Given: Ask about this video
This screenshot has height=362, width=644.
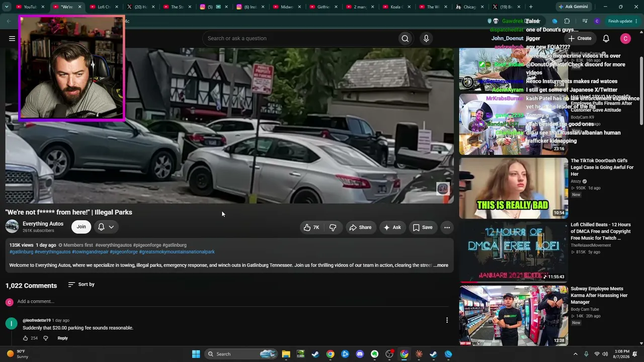Looking at the screenshot, I should pyautogui.click(x=392, y=227).
